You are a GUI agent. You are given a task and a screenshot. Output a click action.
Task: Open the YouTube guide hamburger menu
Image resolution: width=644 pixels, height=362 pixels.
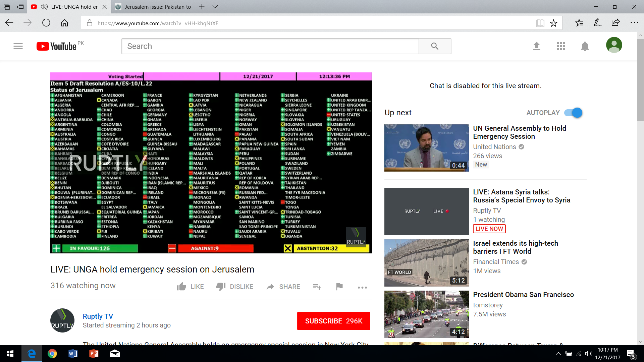coord(18,46)
